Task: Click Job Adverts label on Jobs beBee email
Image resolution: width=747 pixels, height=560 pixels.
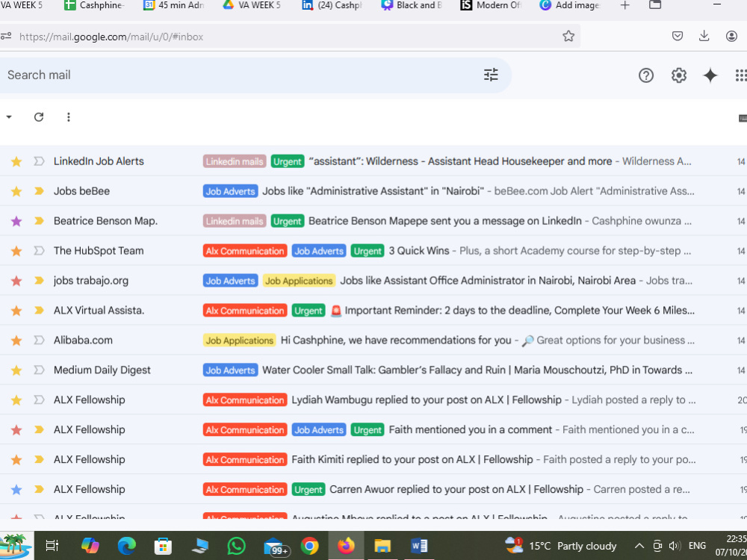Action: (x=231, y=191)
